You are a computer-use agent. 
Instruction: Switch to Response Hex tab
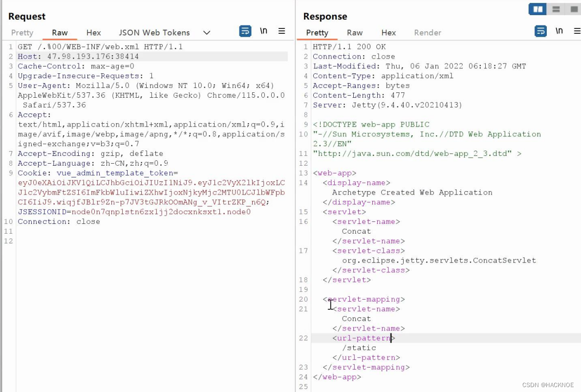coord(388,33)
